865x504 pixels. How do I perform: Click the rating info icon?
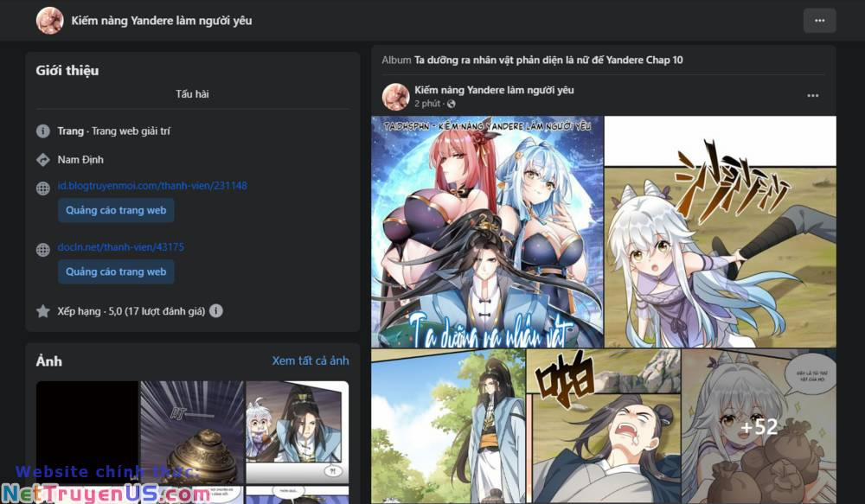pos(216,311)
